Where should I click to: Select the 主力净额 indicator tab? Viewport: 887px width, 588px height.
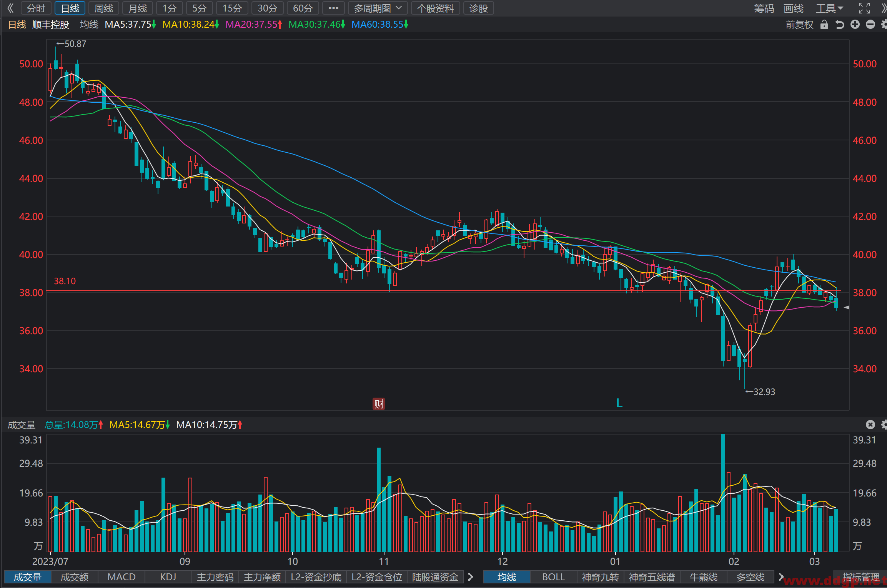pos(262,577)
